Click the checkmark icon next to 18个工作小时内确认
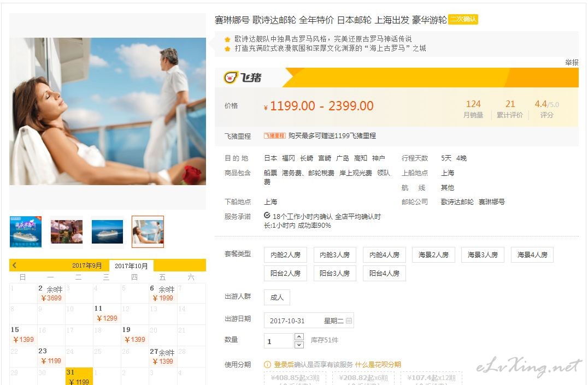Viewport: 588px width, 385px height. click(x=267, y=216)
